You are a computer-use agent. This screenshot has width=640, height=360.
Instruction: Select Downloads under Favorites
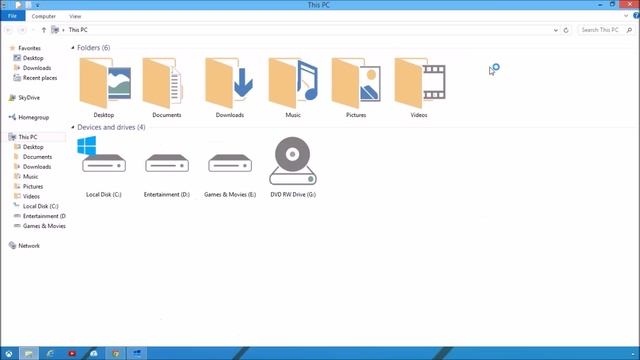pyautogui.click(x=37, y=68)
